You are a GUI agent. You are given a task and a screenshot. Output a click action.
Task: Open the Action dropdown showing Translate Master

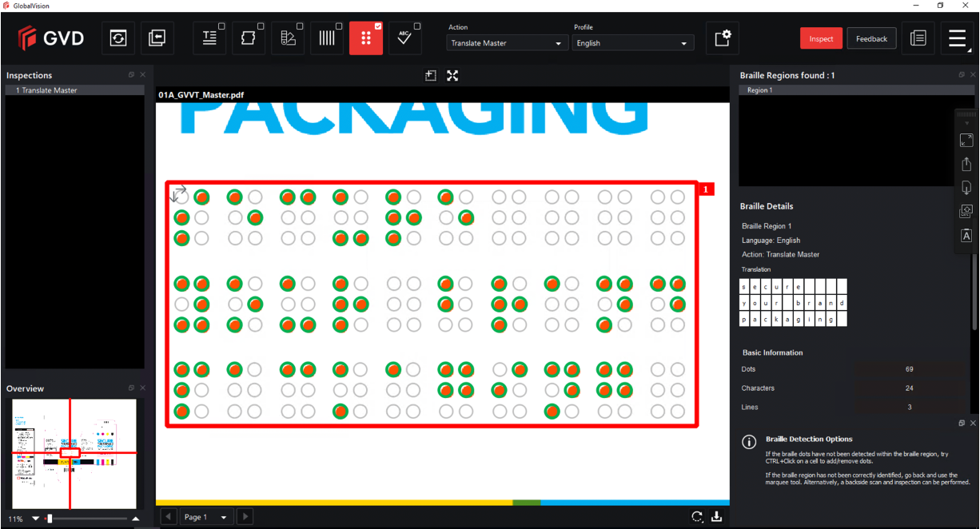(x=506, y=43)
